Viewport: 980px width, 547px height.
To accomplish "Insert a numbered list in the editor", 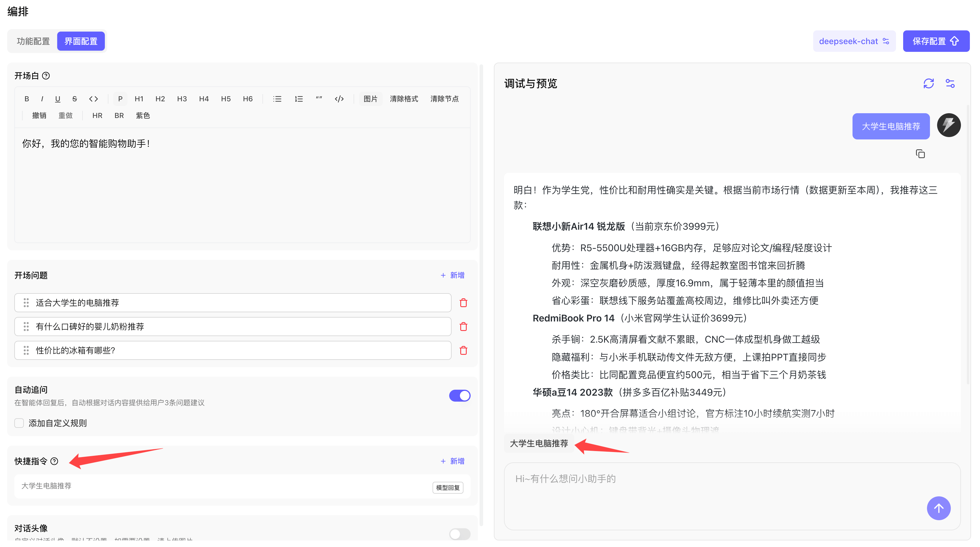I will coord(299,99).
